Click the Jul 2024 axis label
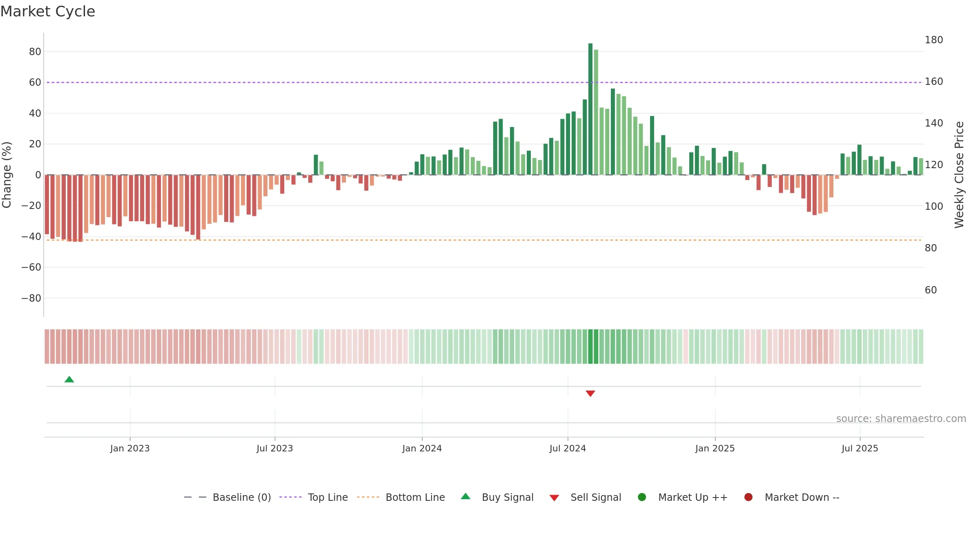Viewport: 980px width, 551px height. (568, 449)
